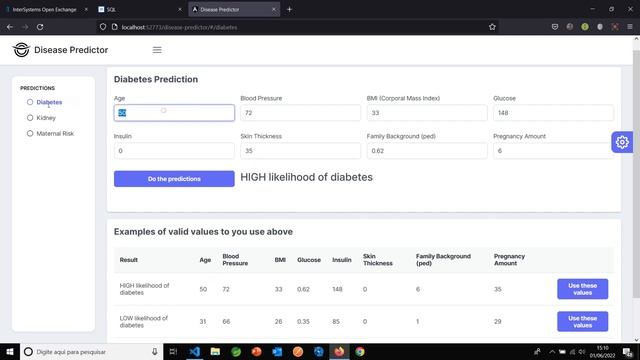Click the Insulin input field
This screenshot has width=640, height=360.
click(174, 151)
